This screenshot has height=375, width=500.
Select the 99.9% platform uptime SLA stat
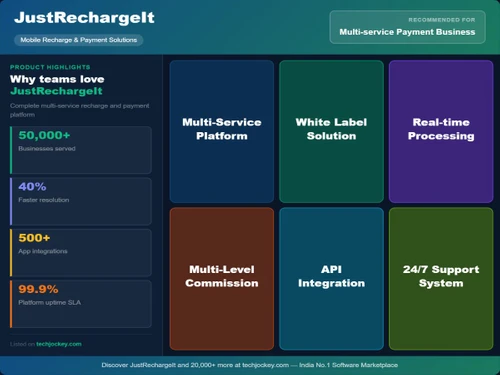tap(81, 304)
